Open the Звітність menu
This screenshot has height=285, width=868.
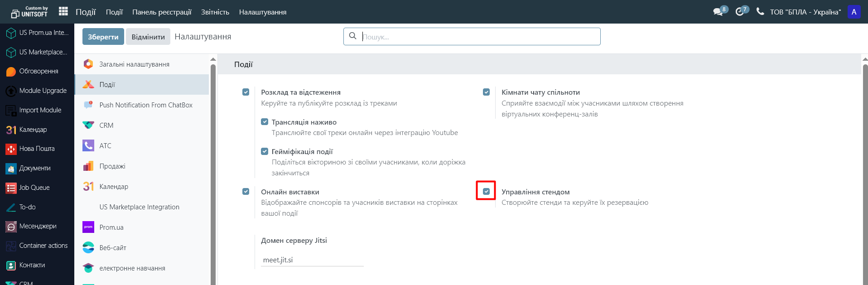point(215,12)
